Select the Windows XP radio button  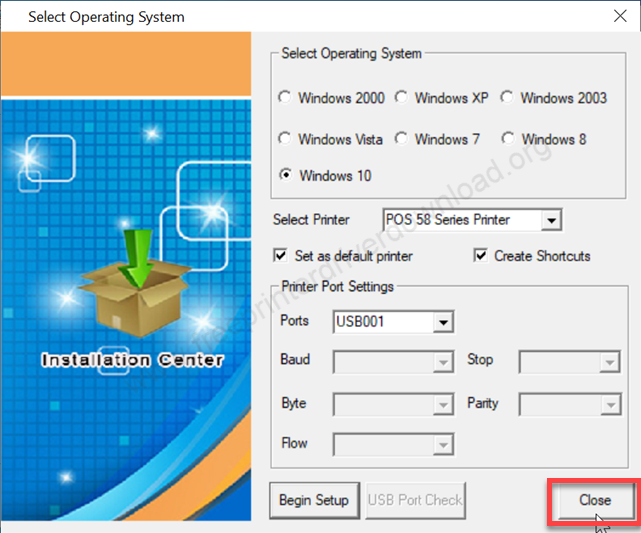coord(401,97)
